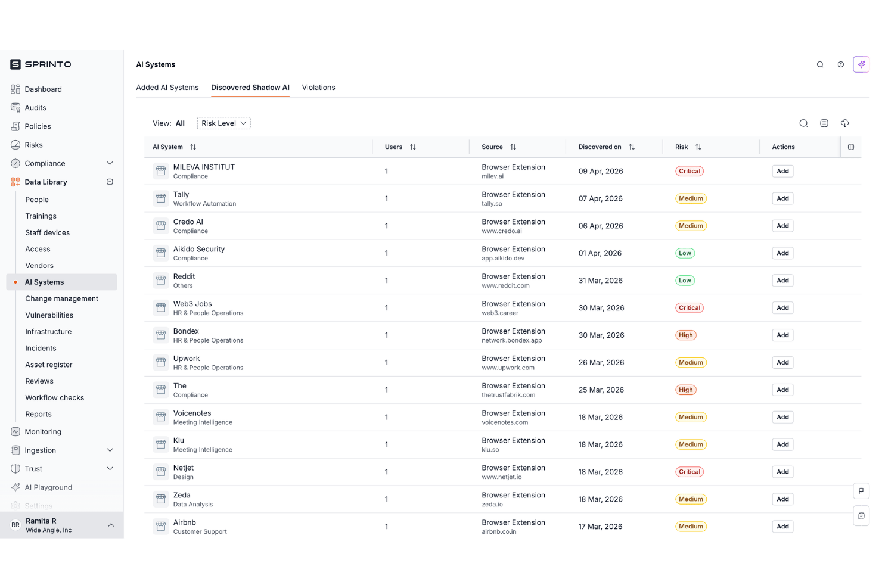Add the Bondex AI system

(783, 335)
